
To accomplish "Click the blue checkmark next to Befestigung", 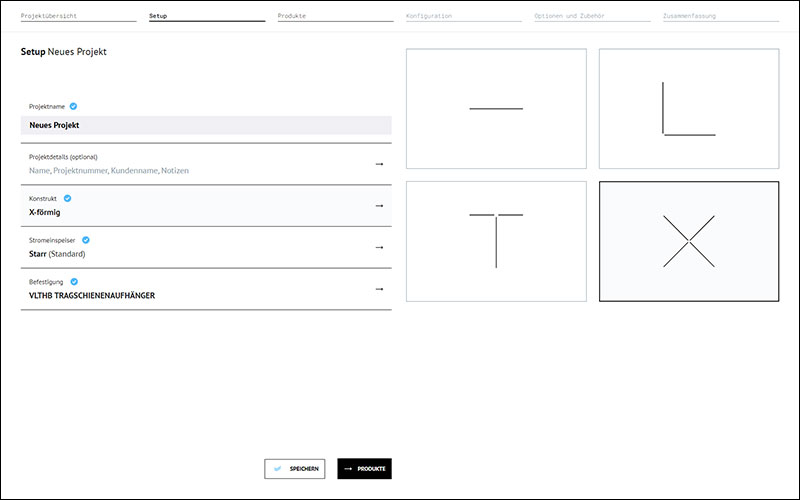I will (x=74, y=282).
